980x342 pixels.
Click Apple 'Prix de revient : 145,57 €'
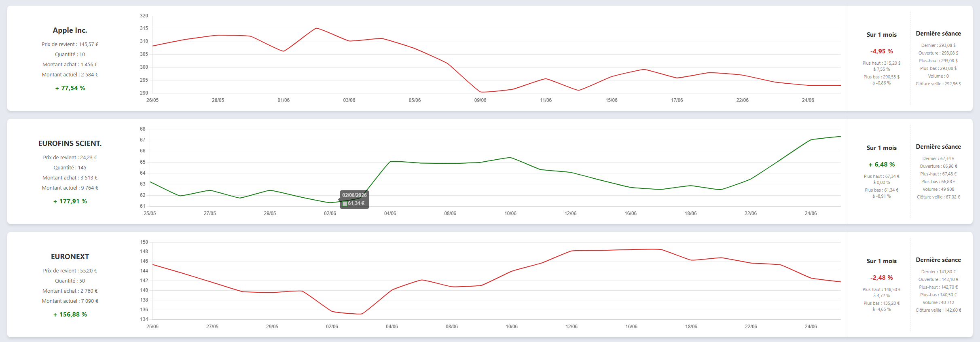click(x=70, y=44)
